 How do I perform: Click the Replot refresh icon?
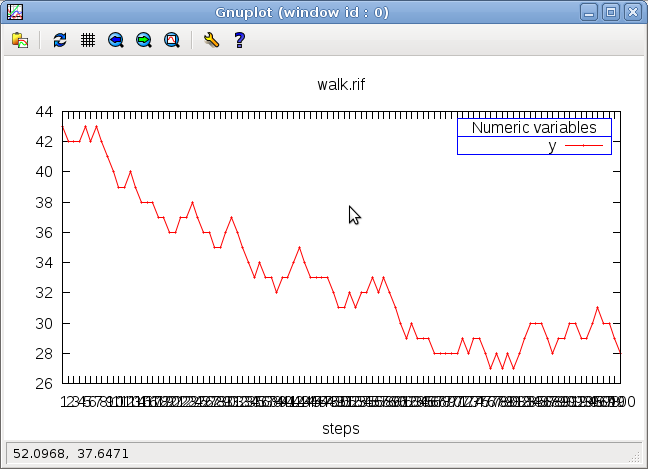pyautogui.click(x=60, y=40)
